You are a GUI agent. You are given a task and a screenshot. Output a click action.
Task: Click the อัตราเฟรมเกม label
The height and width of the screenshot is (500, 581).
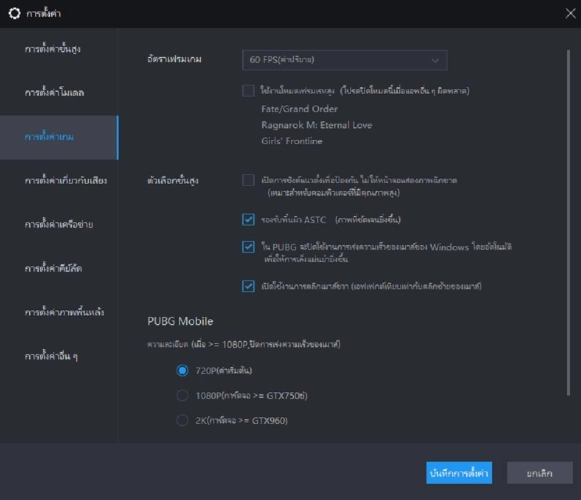174,59
